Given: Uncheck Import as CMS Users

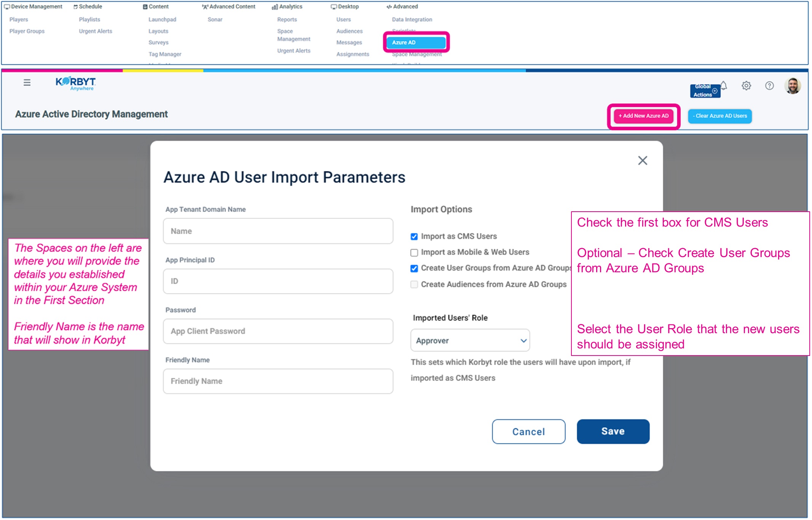Looking at the screenshot, I should point(414,237).
